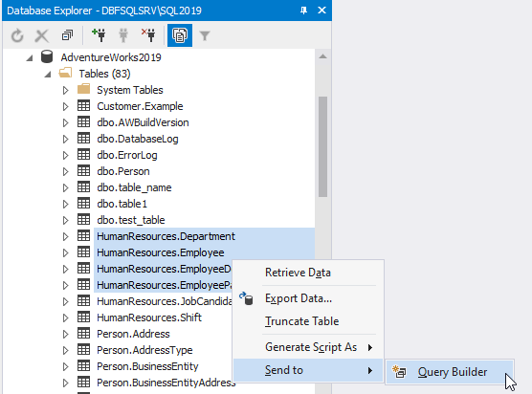Click the Collapse All toolbar icon
Image resolution: width=532 pixels, height=394 pixels.
(67, 35)
